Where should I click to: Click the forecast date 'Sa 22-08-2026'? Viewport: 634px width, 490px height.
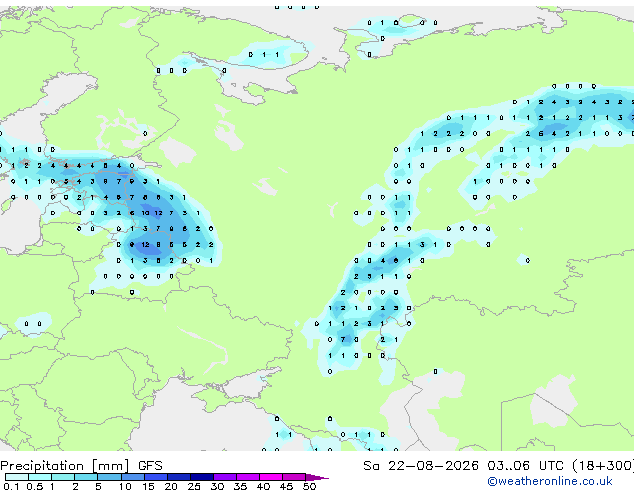421,466
